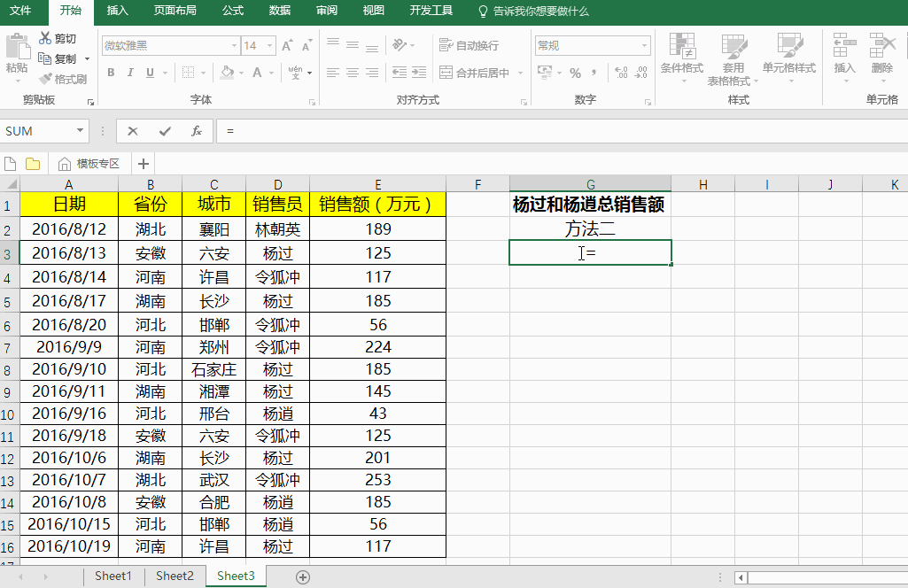Click the increase font size icon
Screen dimensions: 908x588
tap(286, 46)
